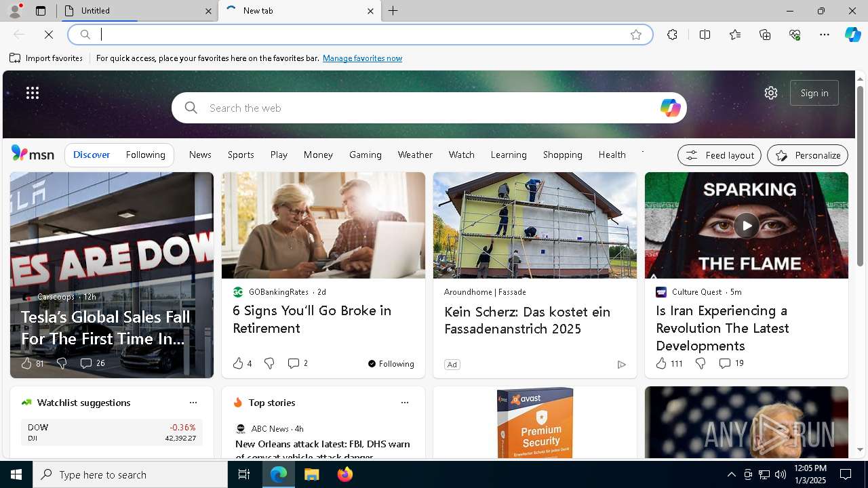Open the Extensions puzzle icon

(672, 35)
